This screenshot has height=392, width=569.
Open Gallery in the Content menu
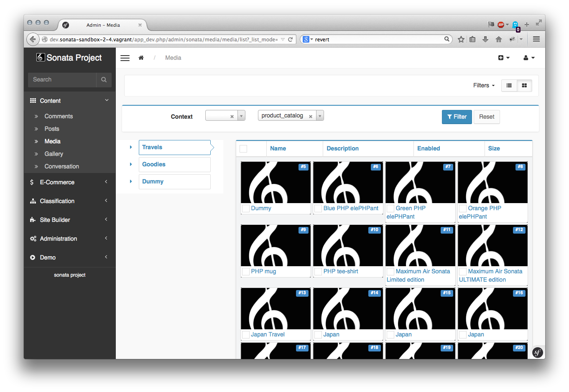coord(54,154)
